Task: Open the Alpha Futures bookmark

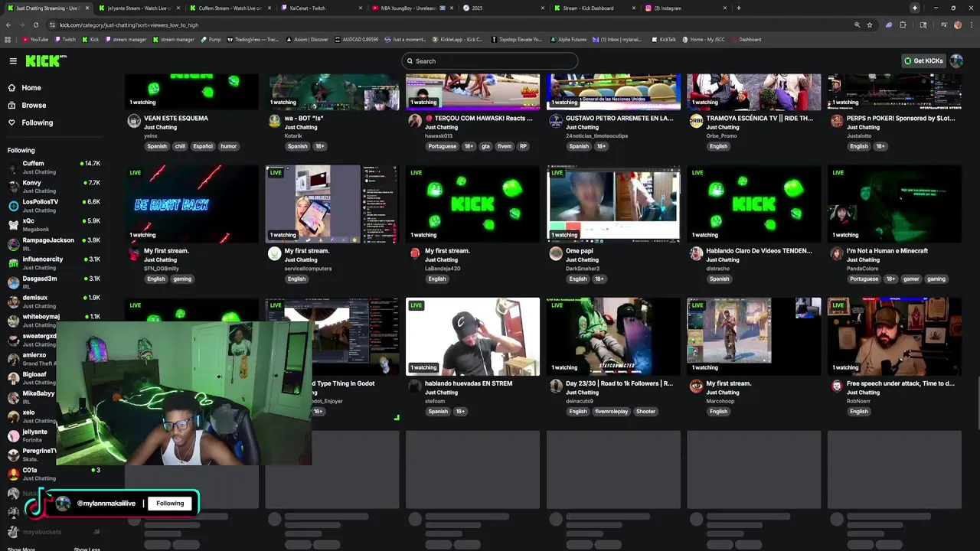Action: click(568, 40)
